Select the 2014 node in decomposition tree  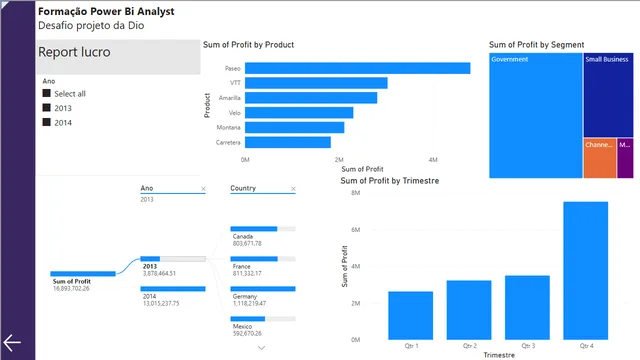coord(173,289)
